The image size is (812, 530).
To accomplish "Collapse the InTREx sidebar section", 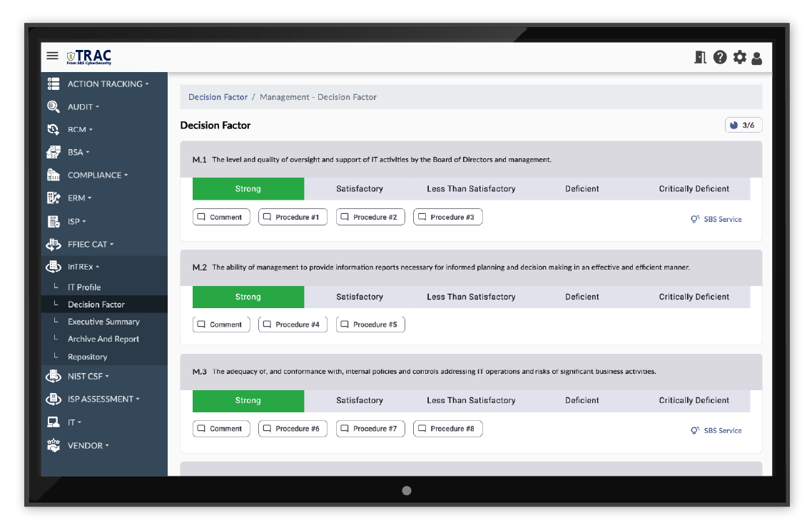I will click(x=83, y=267).
